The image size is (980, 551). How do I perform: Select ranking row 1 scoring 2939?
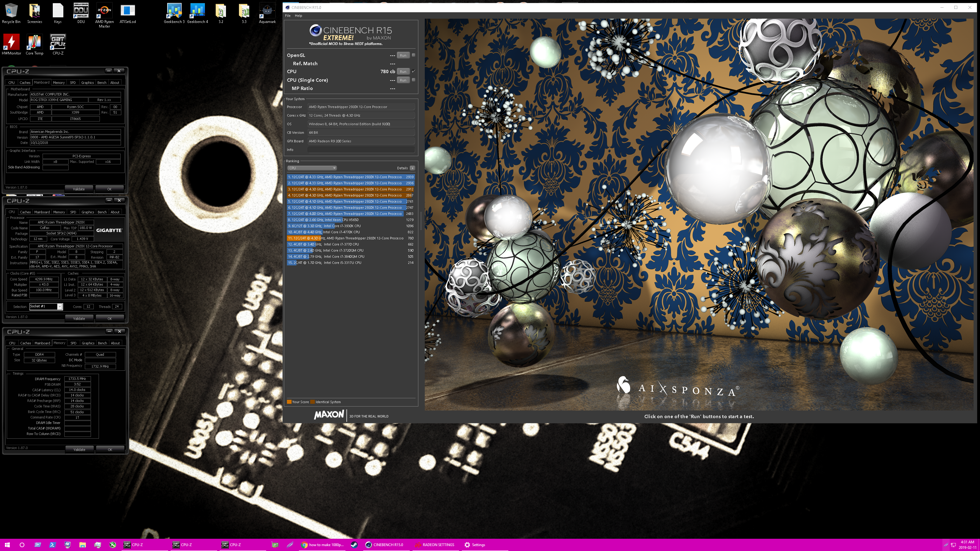(351, 177)
